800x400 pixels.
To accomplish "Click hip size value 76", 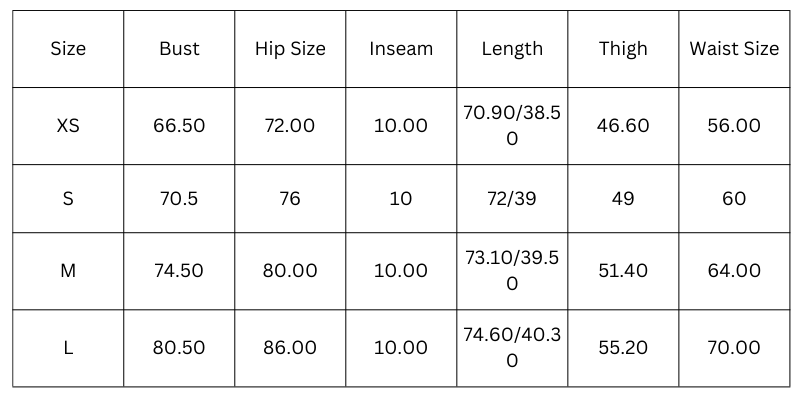I will (290, 199).
